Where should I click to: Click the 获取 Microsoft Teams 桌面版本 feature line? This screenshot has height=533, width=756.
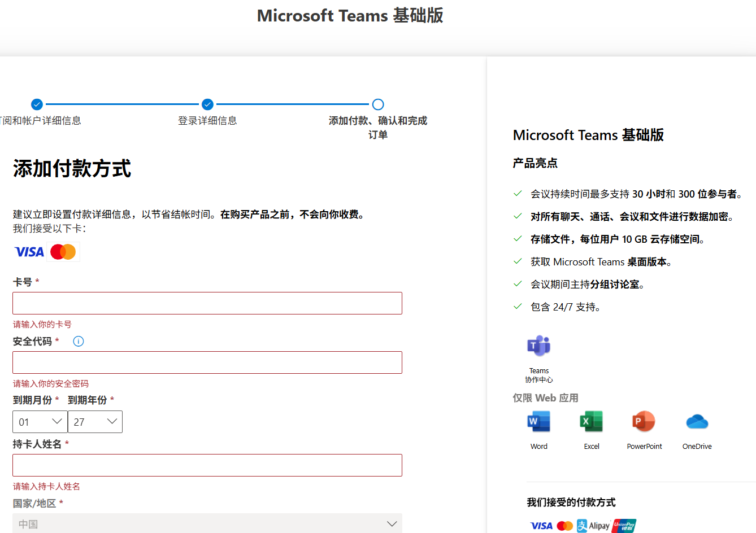[x=601, y=262]
